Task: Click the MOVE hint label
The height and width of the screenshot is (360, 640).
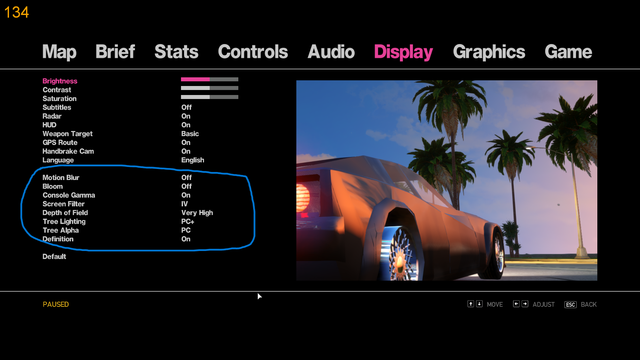Action: pos(495,304)
